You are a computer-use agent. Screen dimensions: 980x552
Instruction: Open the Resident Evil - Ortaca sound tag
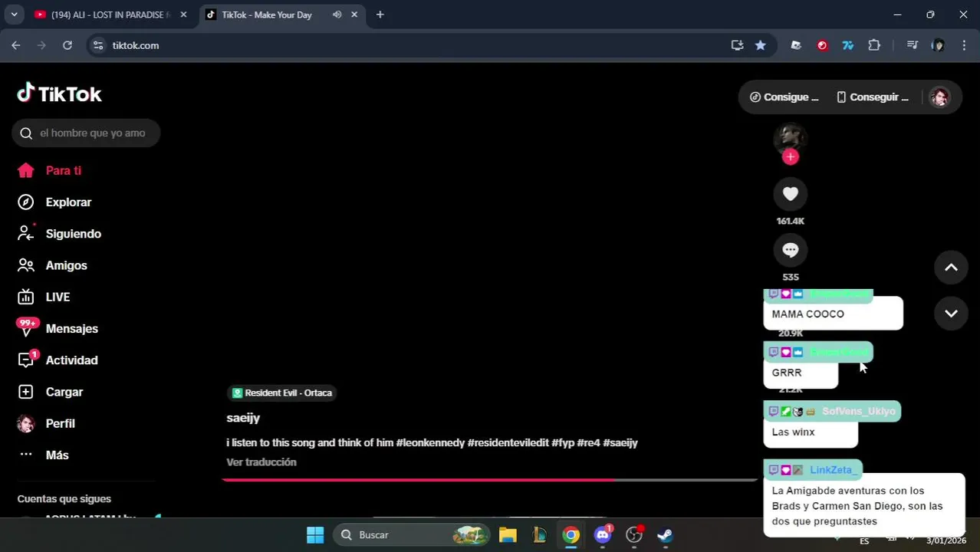pos(282,393)
